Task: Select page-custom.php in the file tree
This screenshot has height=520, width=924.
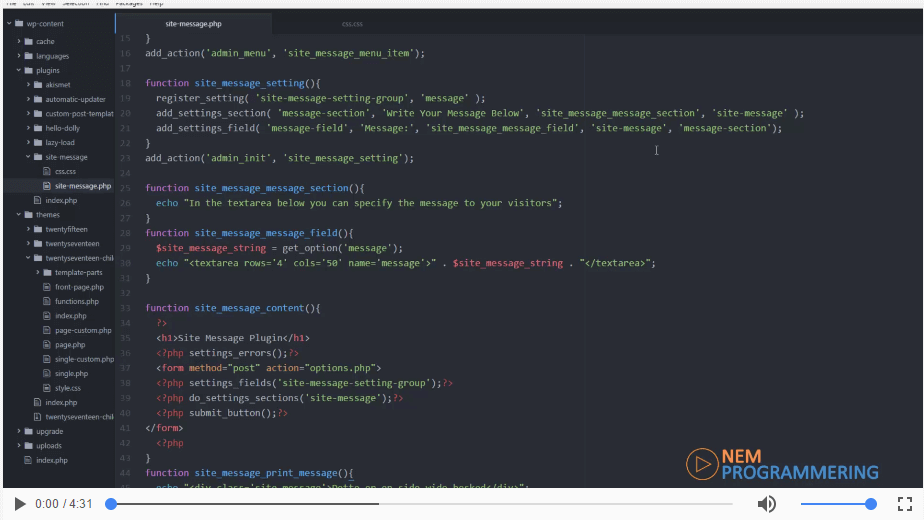Action: (82, 330)
